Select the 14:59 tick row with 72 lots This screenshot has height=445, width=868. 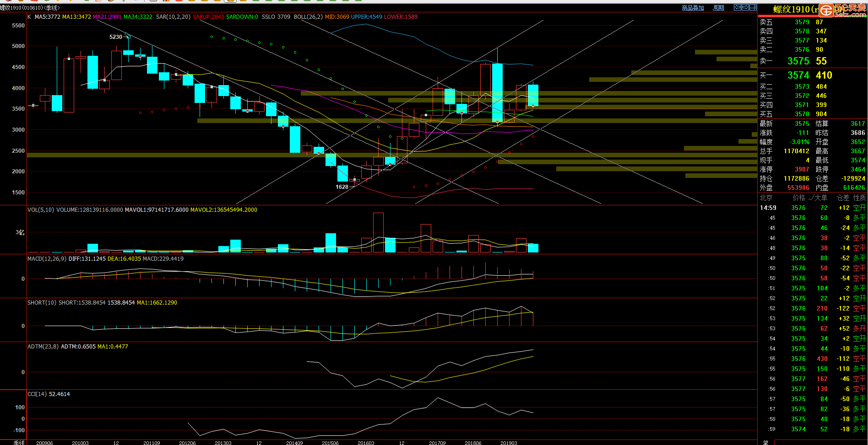(x=813, y=208)
